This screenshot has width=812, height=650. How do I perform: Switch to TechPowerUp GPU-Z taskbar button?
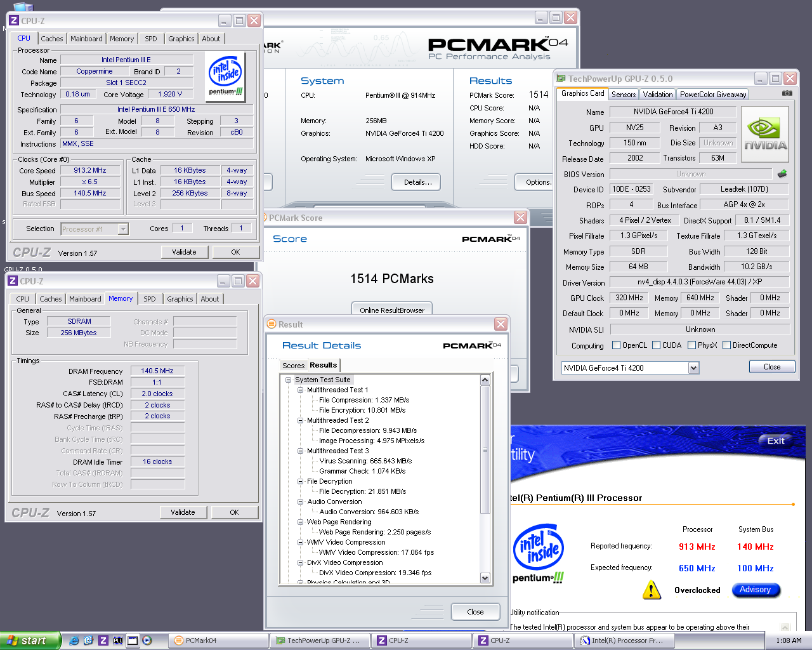click(320, 640)
